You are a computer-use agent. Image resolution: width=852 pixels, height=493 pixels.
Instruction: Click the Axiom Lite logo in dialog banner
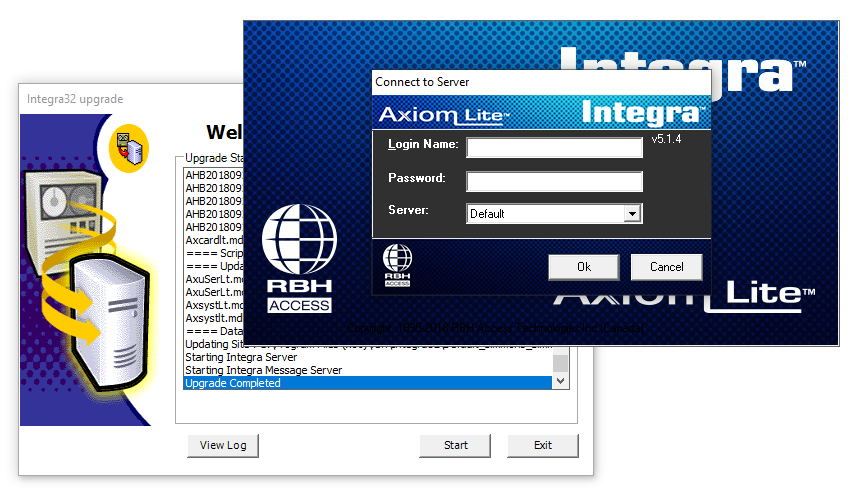point(444,115)
